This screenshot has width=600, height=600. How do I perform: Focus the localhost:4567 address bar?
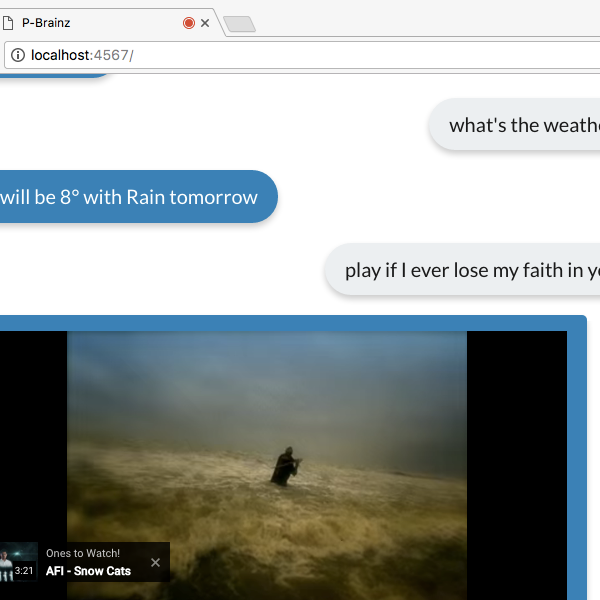pos(300,55)
